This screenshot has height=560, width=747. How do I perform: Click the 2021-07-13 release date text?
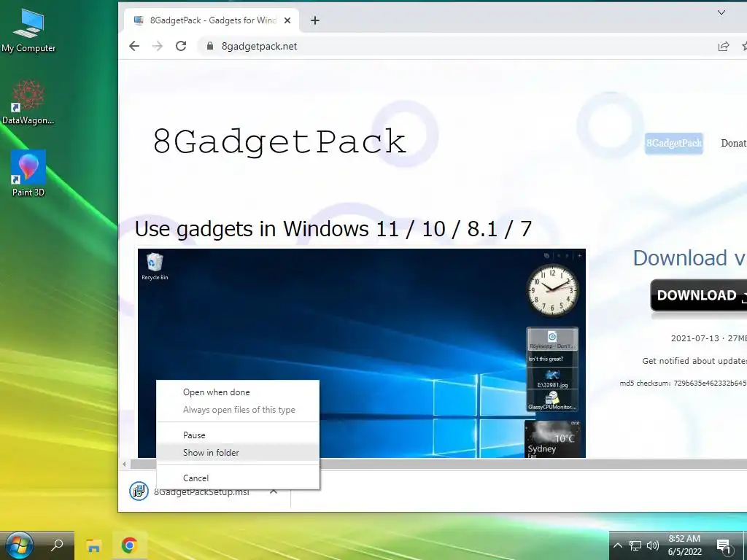pos(695,338)
